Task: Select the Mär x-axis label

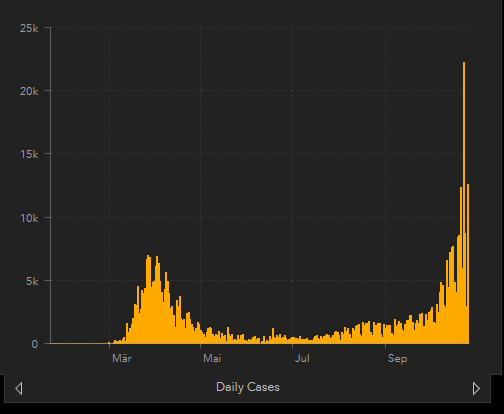Action: (122, 358)
